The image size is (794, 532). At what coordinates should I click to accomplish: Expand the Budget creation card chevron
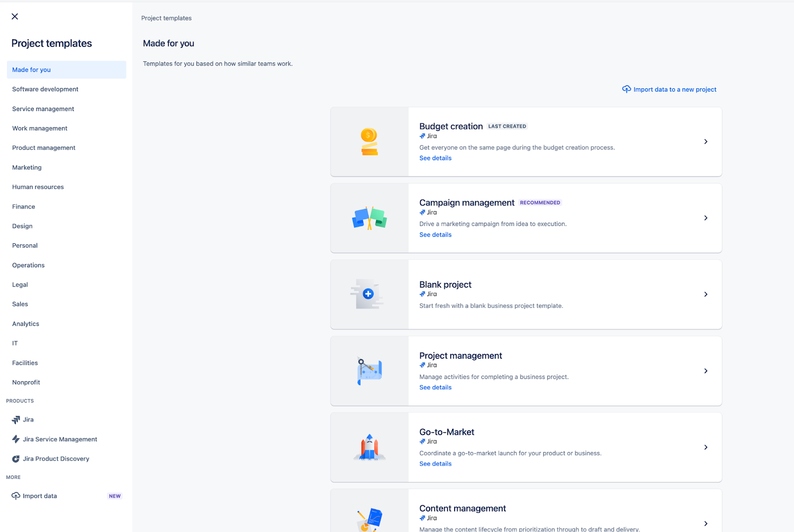pyautogui.click(x=705, y=141)
